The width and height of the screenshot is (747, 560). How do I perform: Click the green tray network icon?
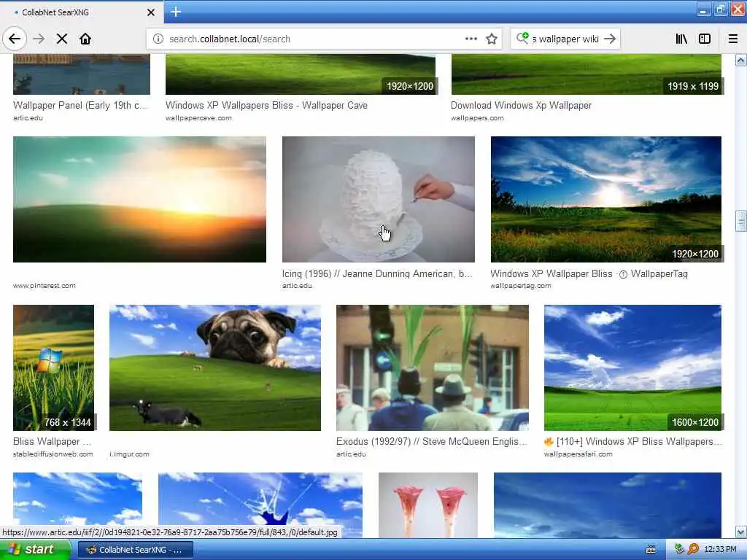click(679, 549)
